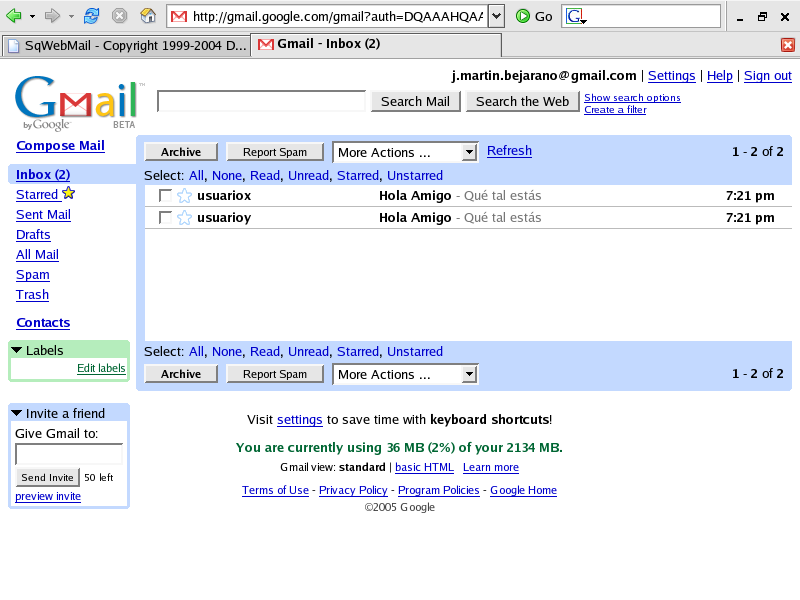Open the Inbox (2) folder
Viewport: 800px width, 600px height.
[43, 175]
